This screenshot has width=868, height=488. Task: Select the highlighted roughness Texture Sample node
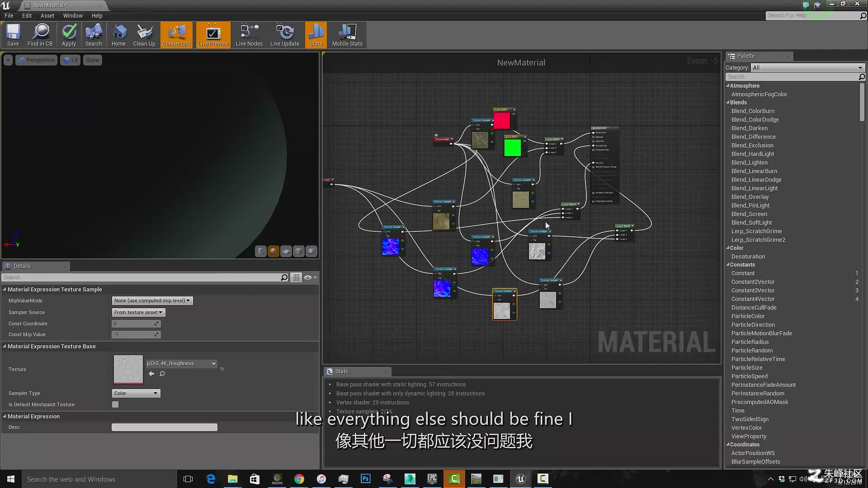click(x=505, y=305)
